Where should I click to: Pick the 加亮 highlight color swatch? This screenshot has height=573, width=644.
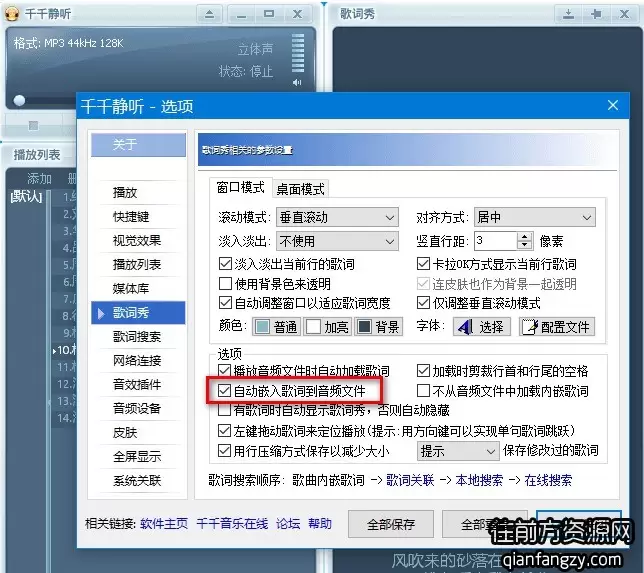tap(327, 327)
